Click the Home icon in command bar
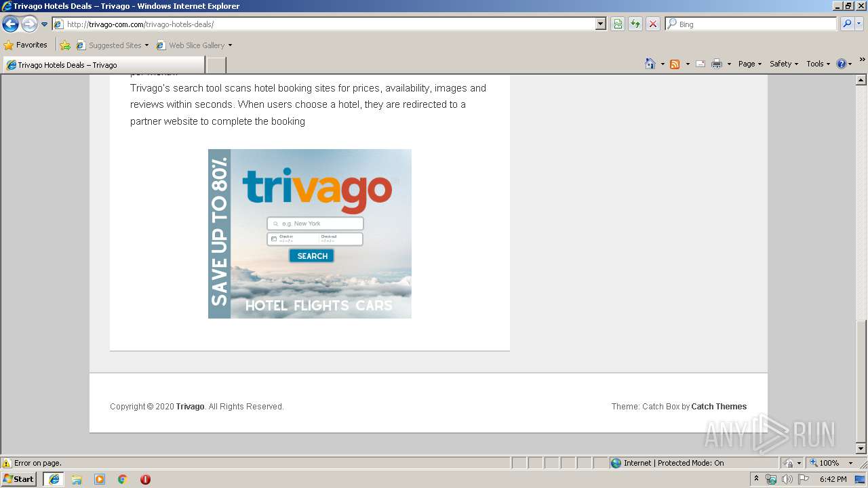The image size is (868, 488). point(650,64)
